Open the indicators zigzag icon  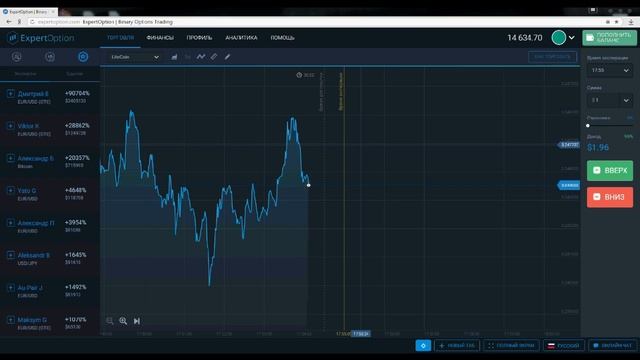coord(200,57)
